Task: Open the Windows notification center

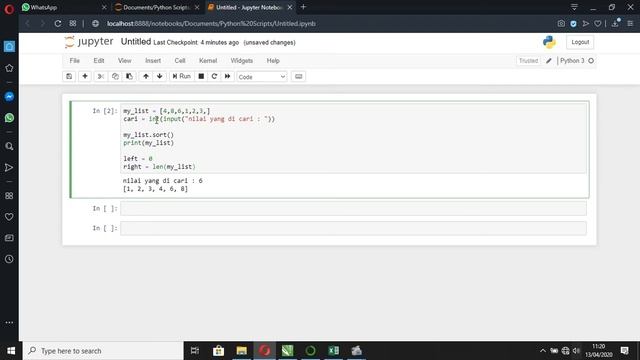Action: coord(624,351)
